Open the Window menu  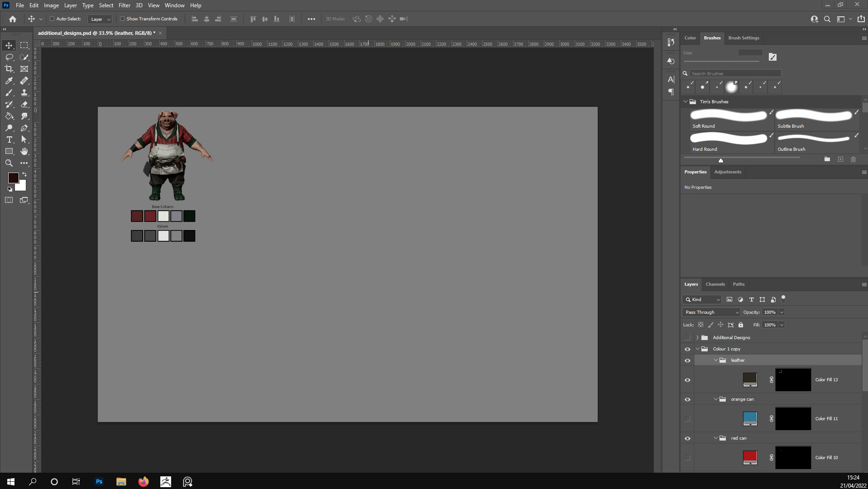click(x=174, y=5)
